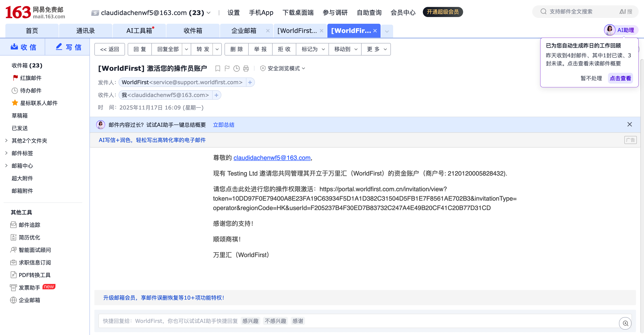
Task: Add sender WorldFirst to contacts with plus icon
Action: click(250, 82)
